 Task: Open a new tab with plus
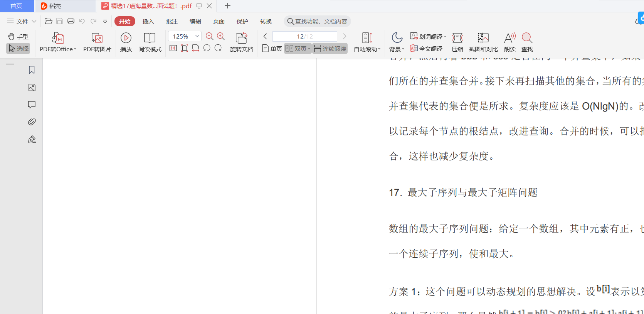click(227, 6)
